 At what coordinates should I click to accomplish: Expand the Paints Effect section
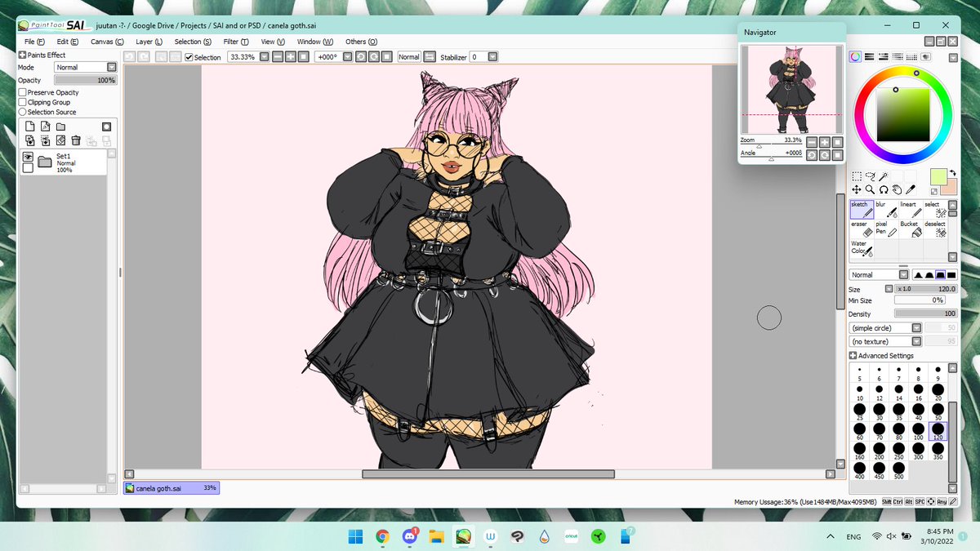[22, 55]
